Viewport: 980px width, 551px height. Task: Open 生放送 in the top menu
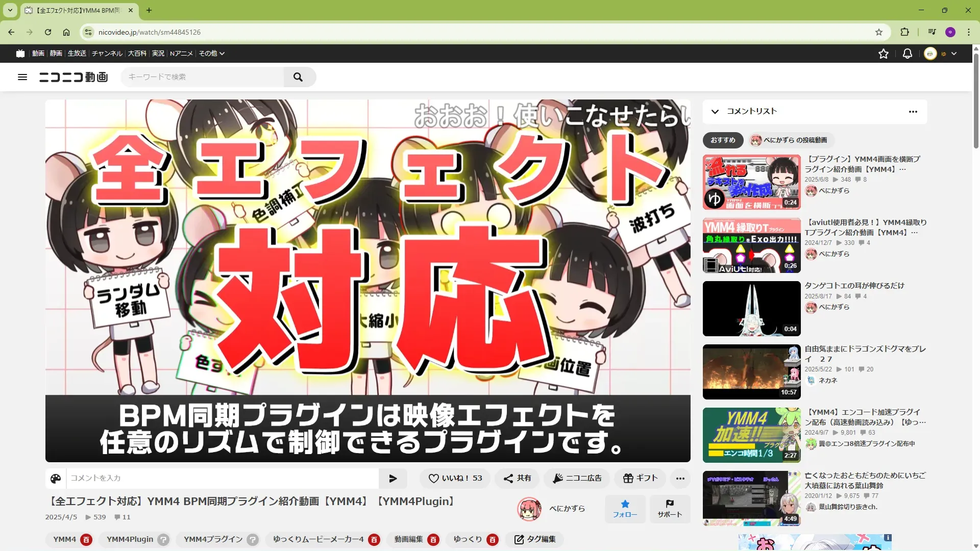[77, 54]
